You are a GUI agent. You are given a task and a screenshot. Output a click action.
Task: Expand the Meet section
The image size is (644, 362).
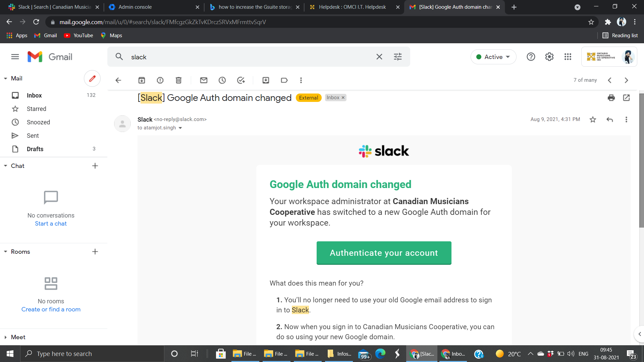[x=5, y=337]
